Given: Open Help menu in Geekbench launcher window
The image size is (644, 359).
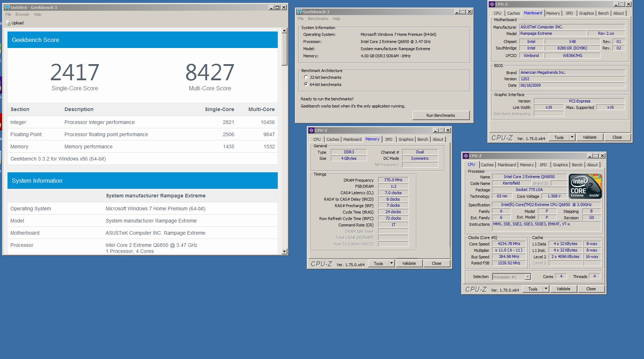Looking at the screenshot, I should pos(336,19).
